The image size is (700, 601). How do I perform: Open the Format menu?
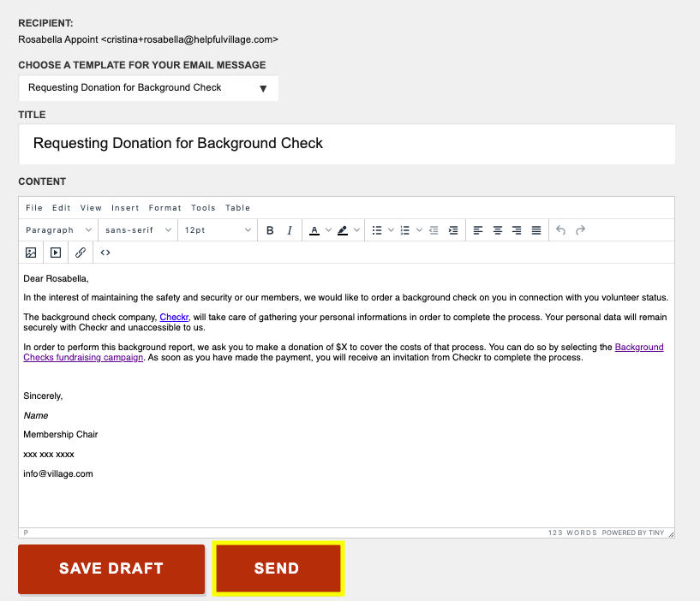(165, 208)
